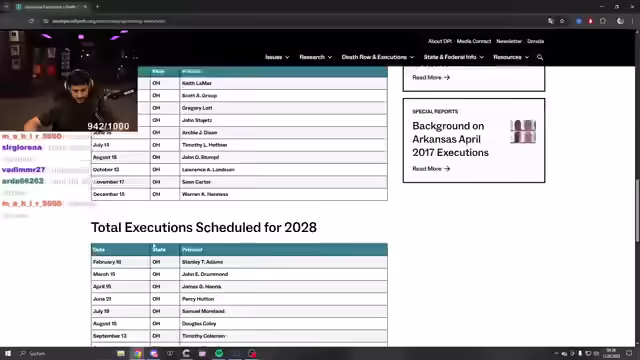This screenshot has width=640, height=360.
Task: Click prisoner name Keith LaMar
Action: (197, 83)
